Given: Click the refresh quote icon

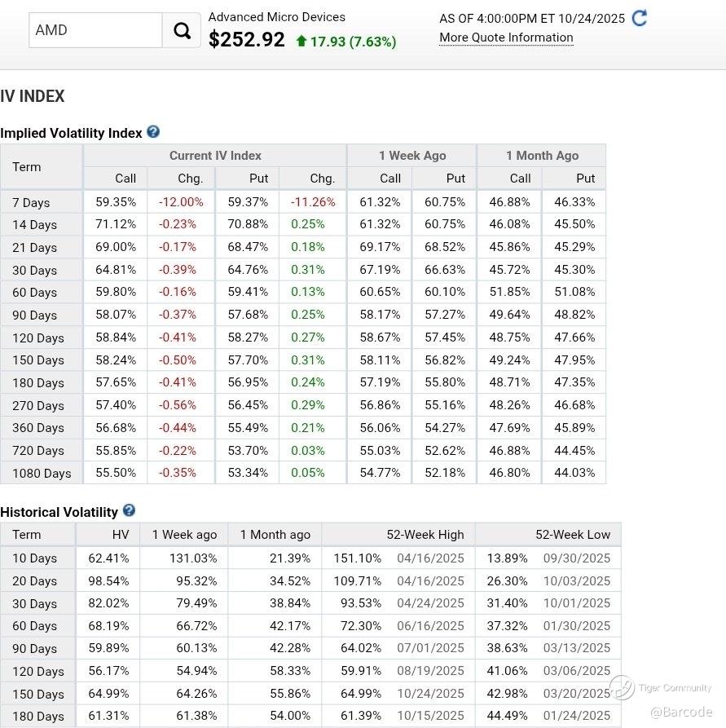Looking at the screenshot, I should pyautogui.click(x=640, y=18).
